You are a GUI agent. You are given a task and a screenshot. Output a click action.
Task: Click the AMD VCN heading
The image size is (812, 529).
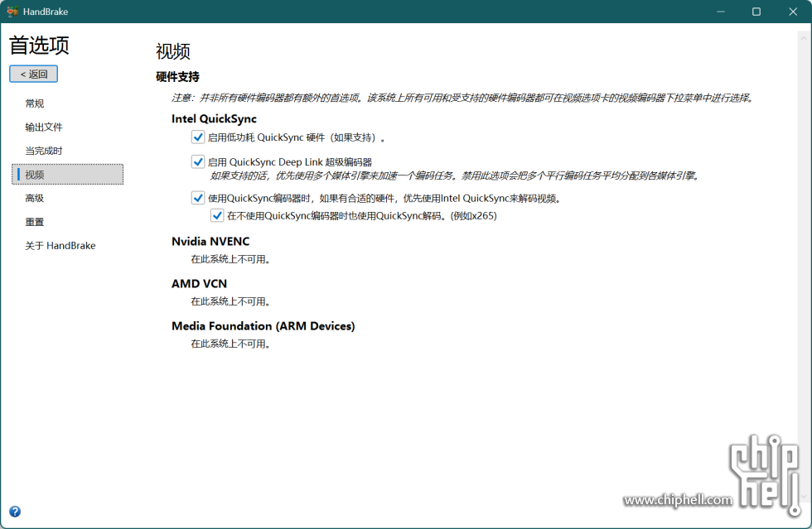point(199,284)
